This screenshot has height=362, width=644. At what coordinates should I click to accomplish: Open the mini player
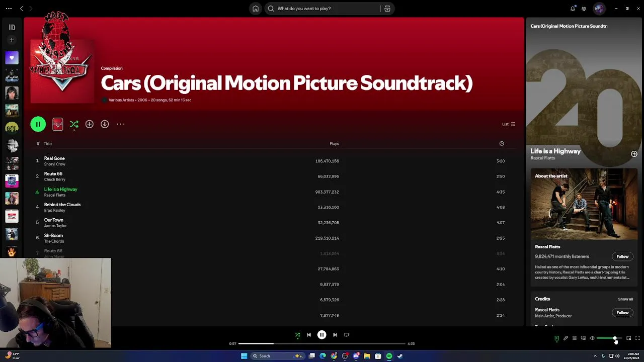[x=628, y=338]
